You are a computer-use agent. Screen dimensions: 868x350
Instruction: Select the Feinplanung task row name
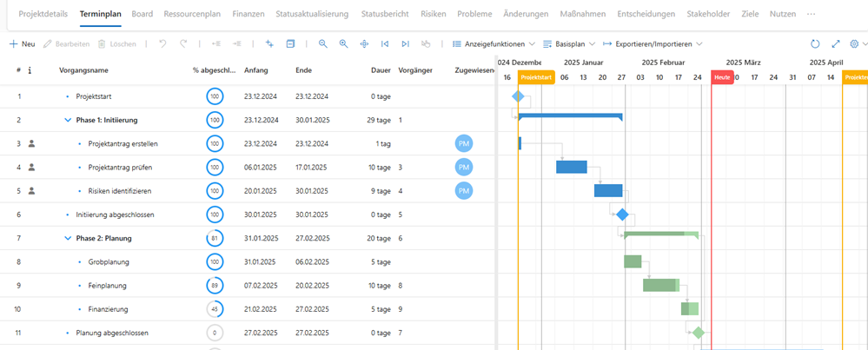pos(108,285)
